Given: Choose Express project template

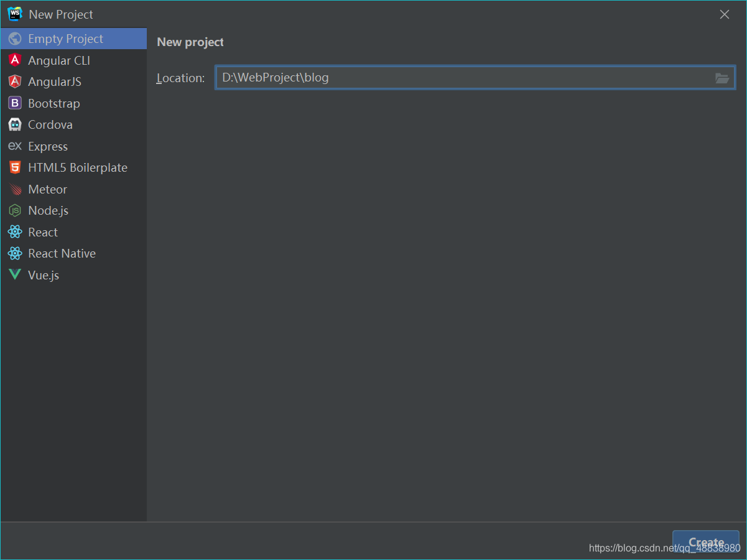Looking at the screenshot, I should click(x=73, y=146).
